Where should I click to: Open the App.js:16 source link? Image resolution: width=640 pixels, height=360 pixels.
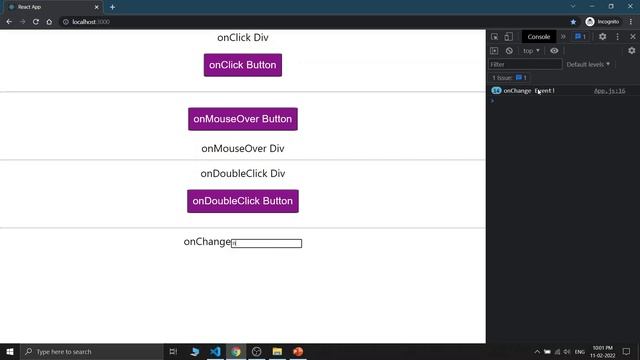(x=609, y=91)
